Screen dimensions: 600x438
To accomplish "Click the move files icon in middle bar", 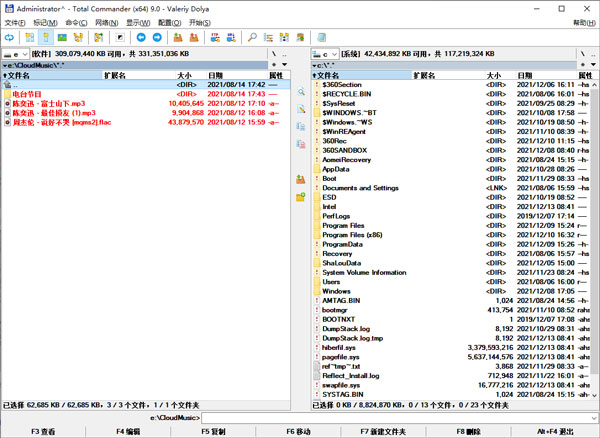I will pyautogui.click(x=301, y=144).
